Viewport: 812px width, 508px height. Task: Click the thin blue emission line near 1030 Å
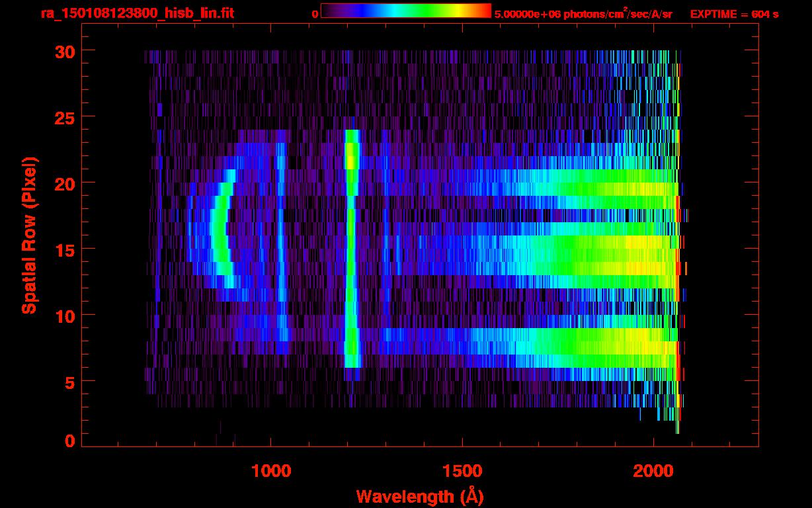[x=281, y=241]
